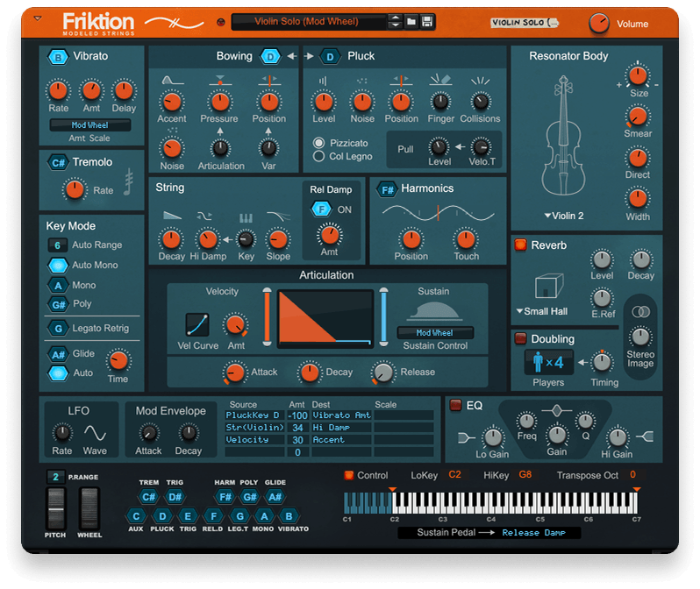
Task: Click the P.RANGE value 2 box
Action: (55, 477)
